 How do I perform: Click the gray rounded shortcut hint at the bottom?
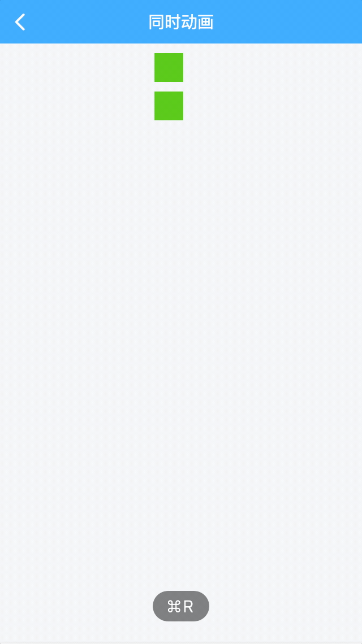pos(181,606)
